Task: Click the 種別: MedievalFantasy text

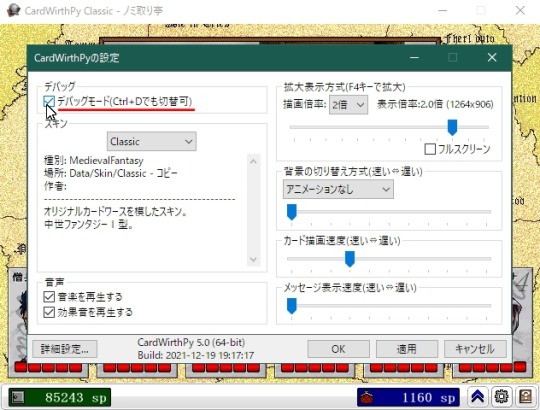Action: click(x=93, y=160)
